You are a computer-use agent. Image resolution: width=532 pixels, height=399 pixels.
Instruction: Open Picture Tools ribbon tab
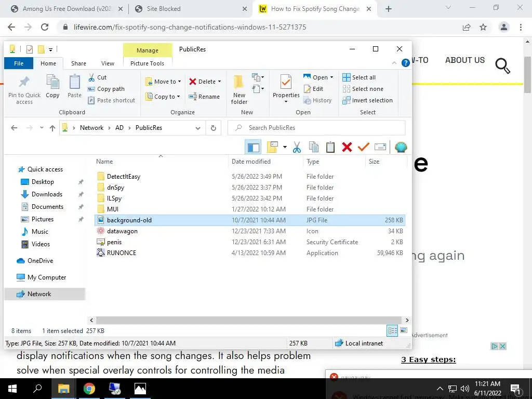147,63
